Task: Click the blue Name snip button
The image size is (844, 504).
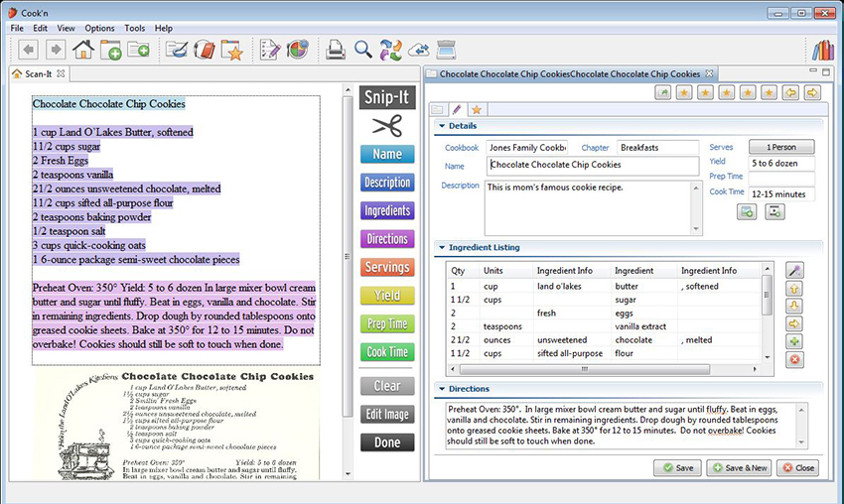Action: 387,154
